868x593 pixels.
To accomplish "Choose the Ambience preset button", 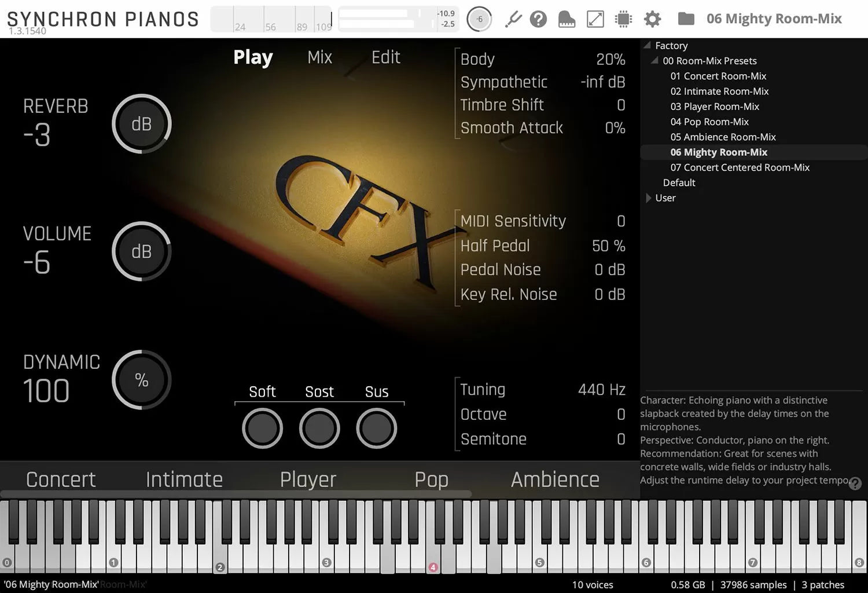I will click(555, 479).
